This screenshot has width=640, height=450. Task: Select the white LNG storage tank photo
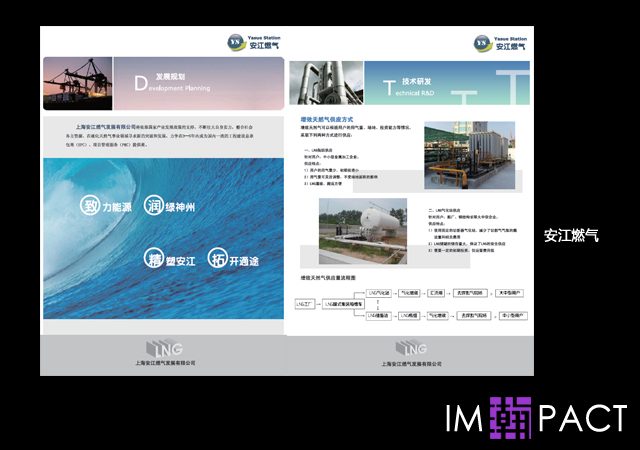363,231
